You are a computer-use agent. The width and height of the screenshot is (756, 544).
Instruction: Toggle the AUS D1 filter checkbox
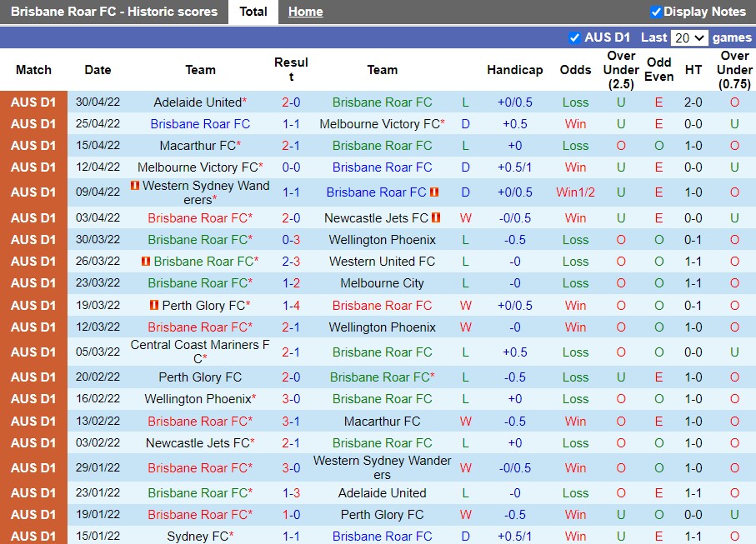click(x=574, y=37)
